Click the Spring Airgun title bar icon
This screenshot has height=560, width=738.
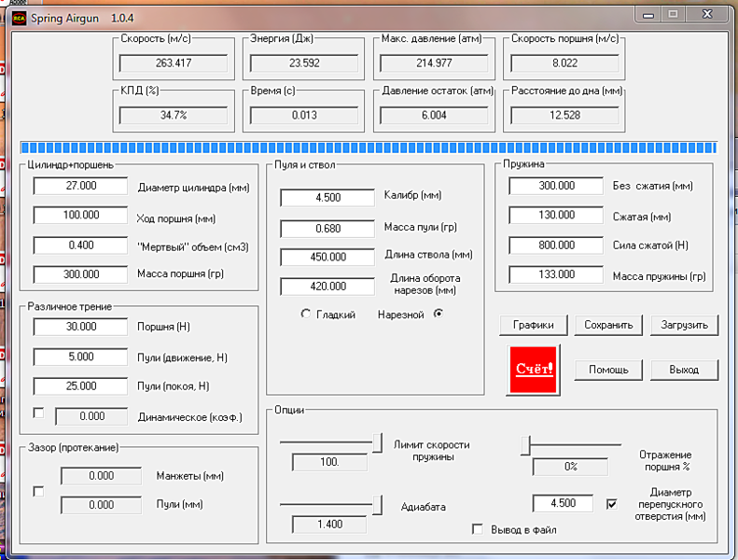coord(20,19)
